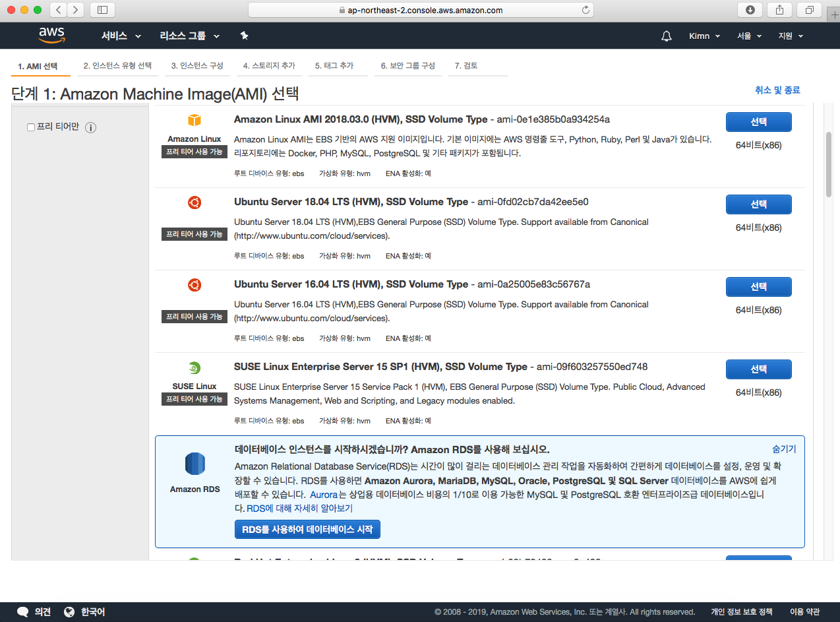Go to step 3 인스턴스 구성
Screen dimensions: 840x622
[197, 66]
